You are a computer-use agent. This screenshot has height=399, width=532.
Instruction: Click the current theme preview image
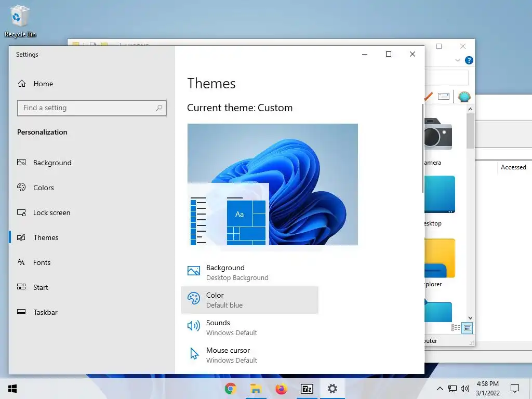click(272, 184)
